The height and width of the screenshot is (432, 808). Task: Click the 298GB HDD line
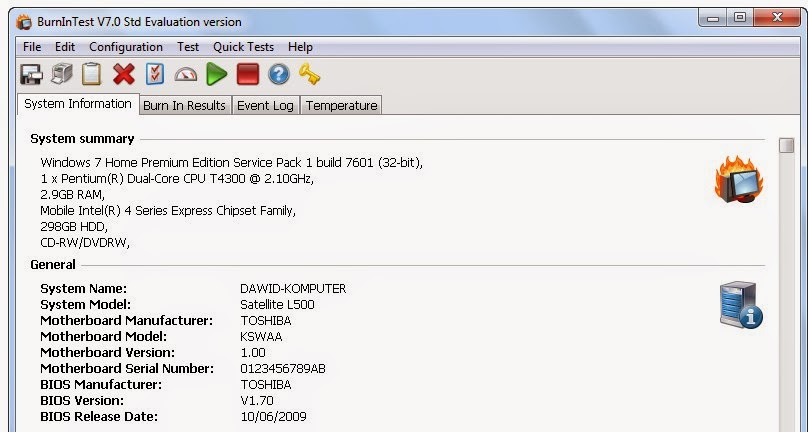coord(74,226)
